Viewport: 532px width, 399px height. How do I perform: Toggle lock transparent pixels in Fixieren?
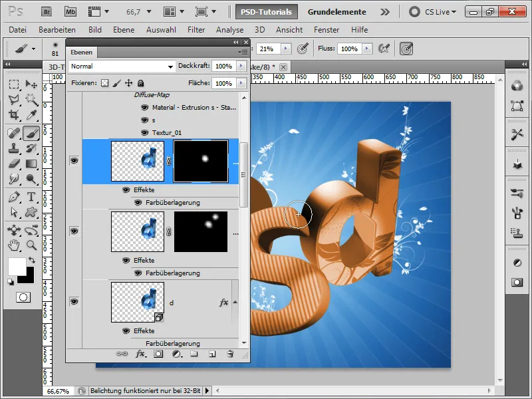click(105, 83)
